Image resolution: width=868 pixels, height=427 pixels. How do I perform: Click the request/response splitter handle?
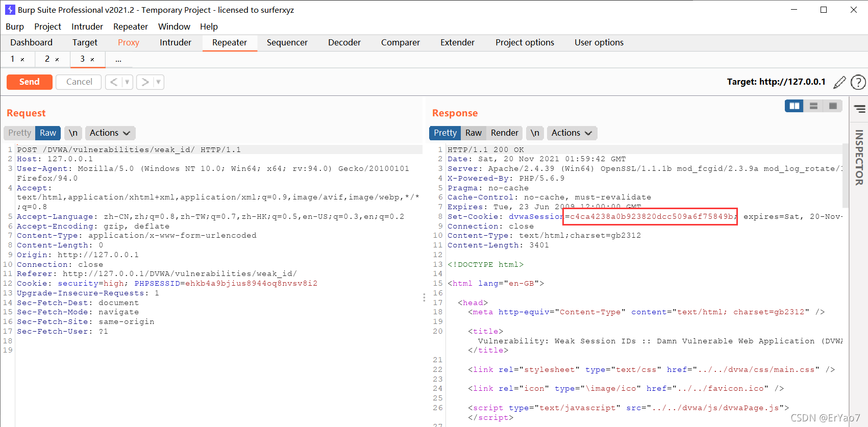point(424,297)
